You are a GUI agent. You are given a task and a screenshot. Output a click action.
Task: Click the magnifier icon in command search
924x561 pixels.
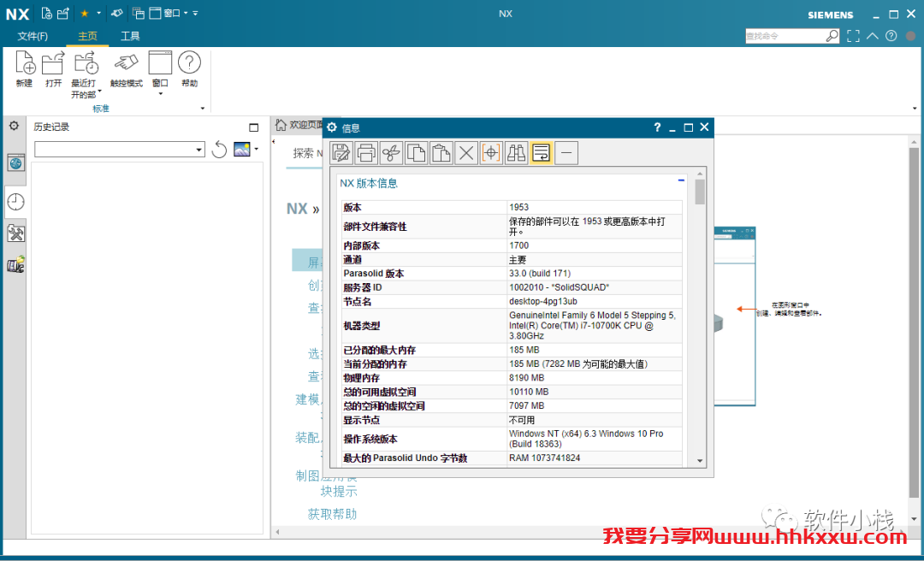(832, 36)
